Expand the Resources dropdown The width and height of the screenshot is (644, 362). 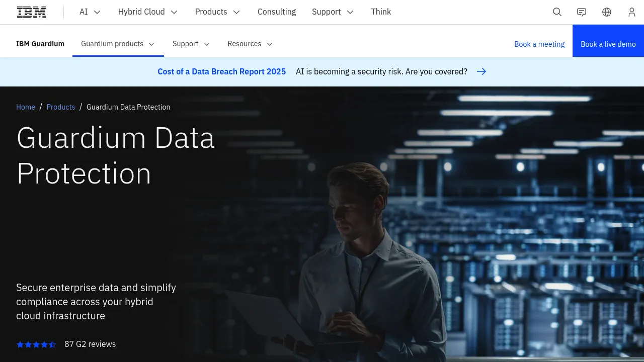coord(251,44)
